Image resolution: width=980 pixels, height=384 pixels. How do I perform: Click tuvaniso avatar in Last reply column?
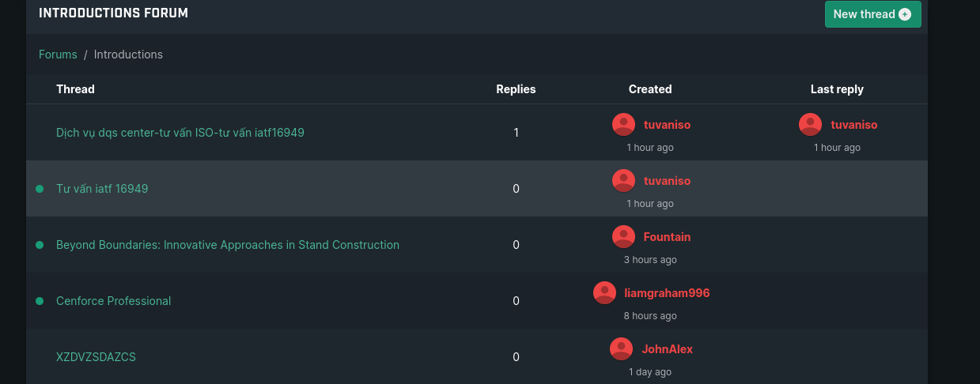coord(810,124)
